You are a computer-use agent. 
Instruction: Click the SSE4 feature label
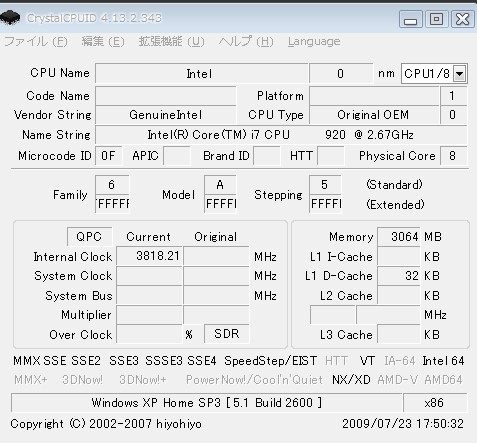pyautogui.click(x=202, y=361)
